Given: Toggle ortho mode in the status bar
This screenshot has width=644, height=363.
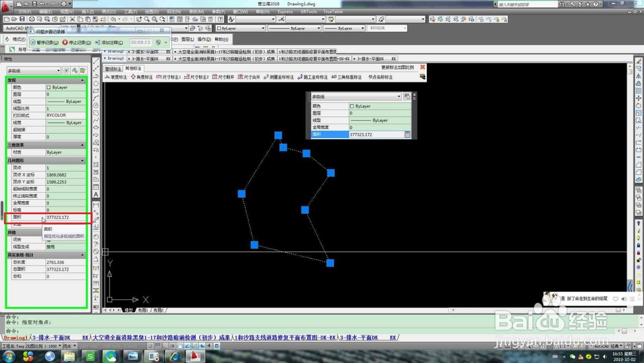Looking at the screenshot, I should coord(165,346).
